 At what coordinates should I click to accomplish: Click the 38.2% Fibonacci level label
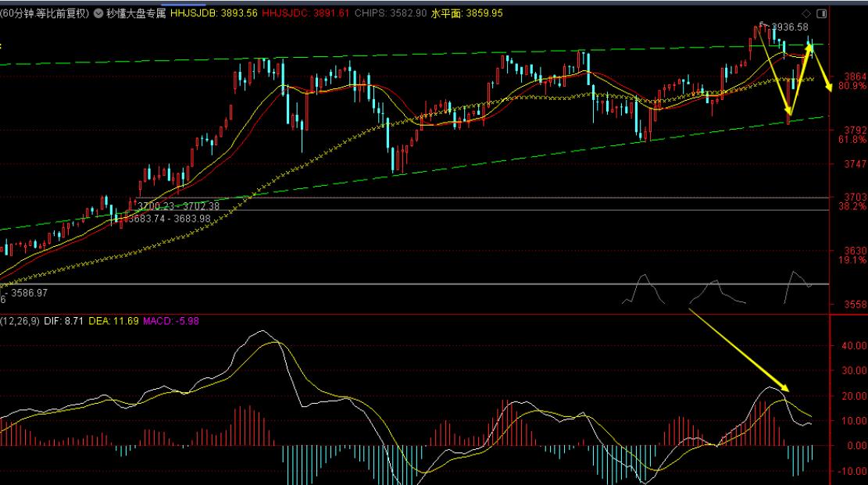(x=852, y=206)
